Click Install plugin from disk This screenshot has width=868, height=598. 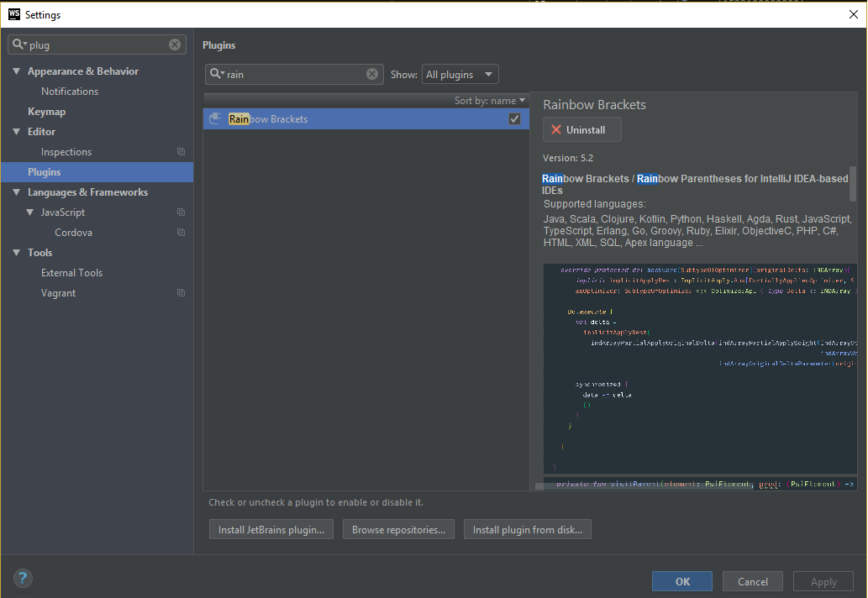tap(527, 529)
